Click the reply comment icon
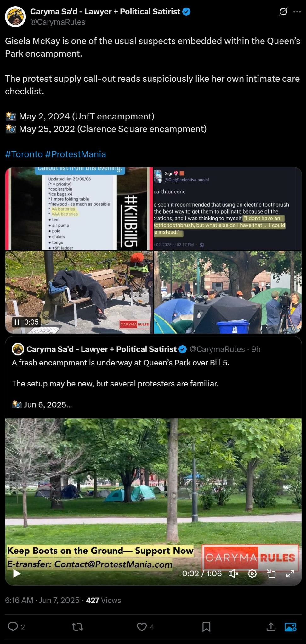This screenshot has height=644, width=306. point(13,627)
